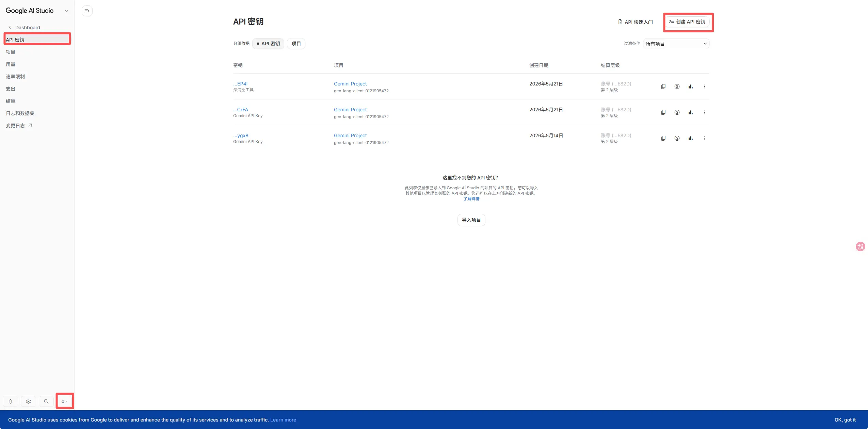This screenshot has height=429, width=868.
Task: Click the 创建 API 密钥 button
Action: coord(687,22)
